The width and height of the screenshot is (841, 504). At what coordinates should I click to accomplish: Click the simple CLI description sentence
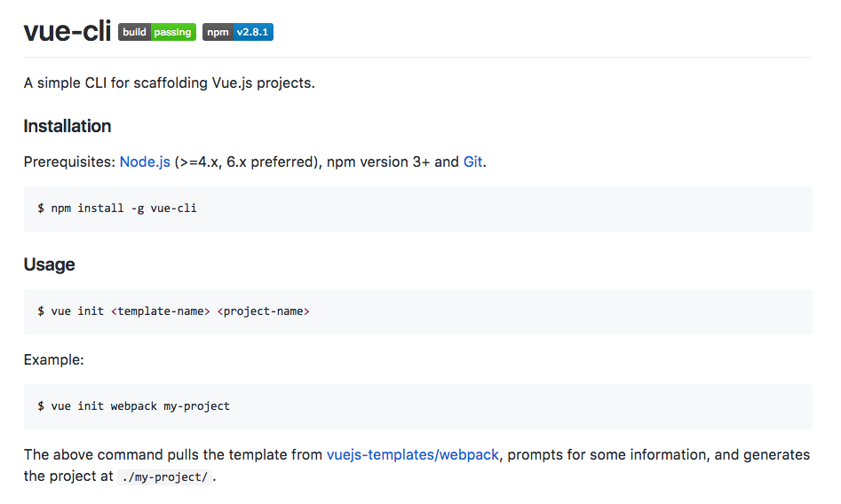169,83
